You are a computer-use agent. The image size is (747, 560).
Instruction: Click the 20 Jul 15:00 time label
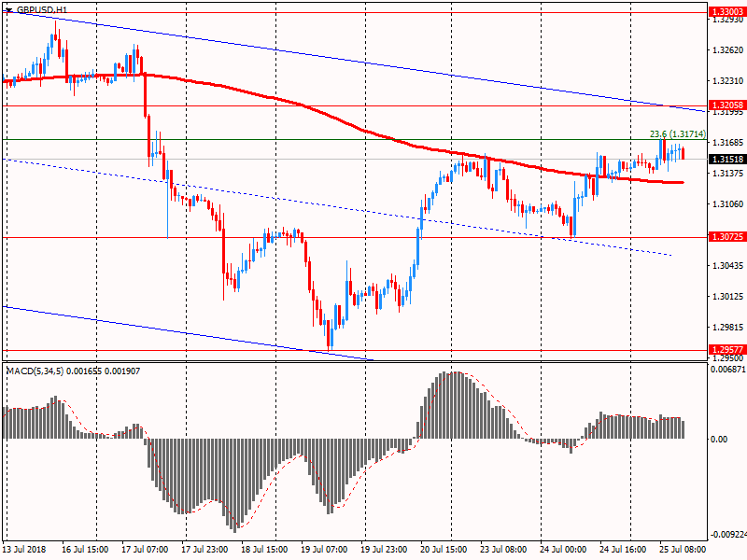click(444, 549)
